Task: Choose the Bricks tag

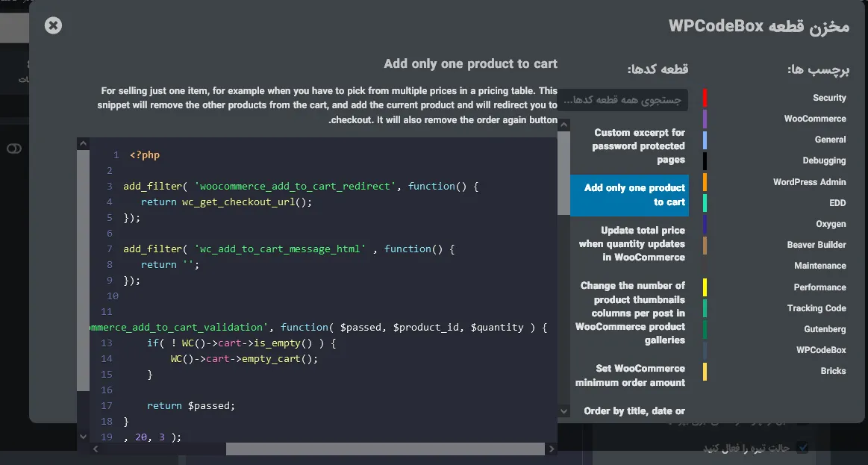Action: tap(833, 371)
